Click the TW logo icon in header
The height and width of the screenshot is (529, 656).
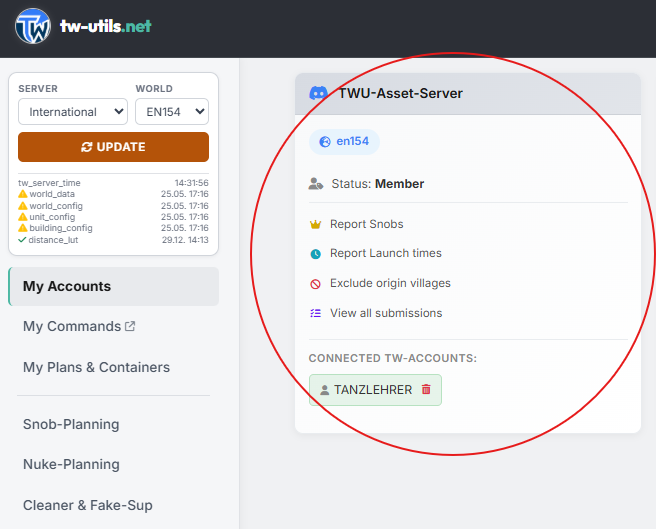33,26
